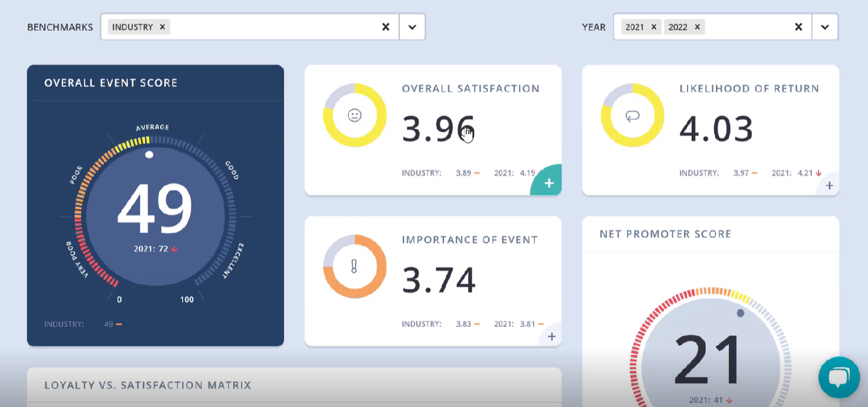868x407 pixels.
Task: Clear all selected benchmarks
Action: pyautogui.click(x=385, y=27)
